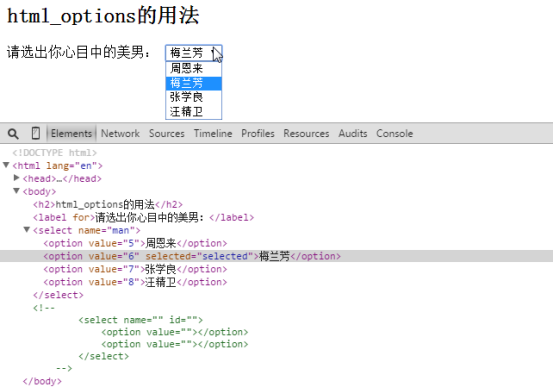Switch to the Elements tab

pyautogui.click(x=71, y=134)
